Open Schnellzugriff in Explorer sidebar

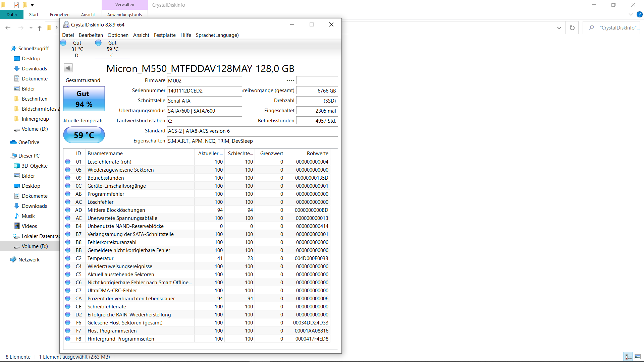(x=30, y=48)
